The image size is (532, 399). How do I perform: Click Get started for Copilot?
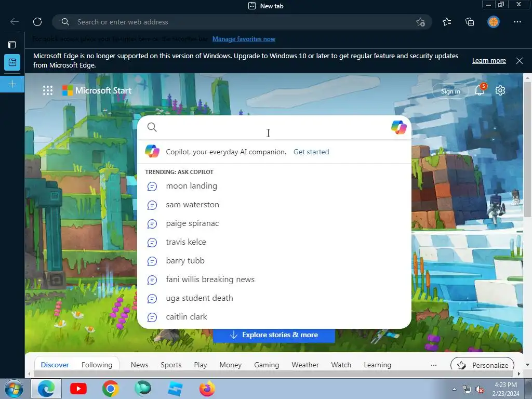pos(311,152)
